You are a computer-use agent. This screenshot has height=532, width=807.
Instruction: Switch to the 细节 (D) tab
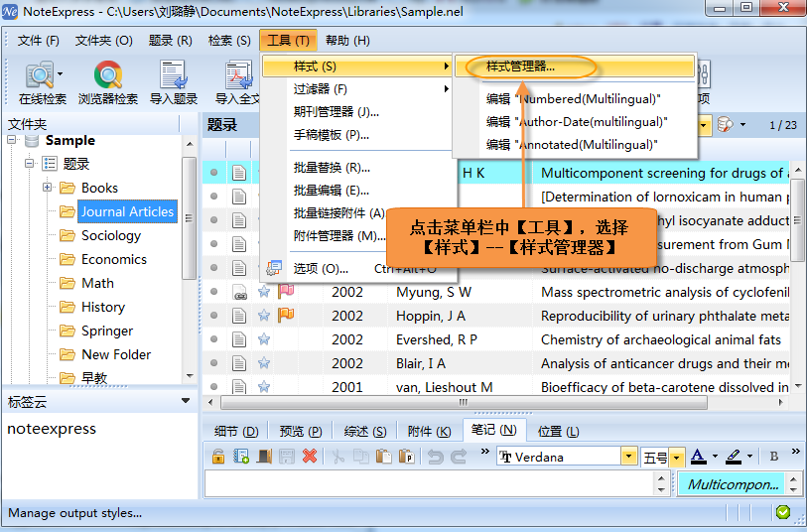tap(236, 431)
